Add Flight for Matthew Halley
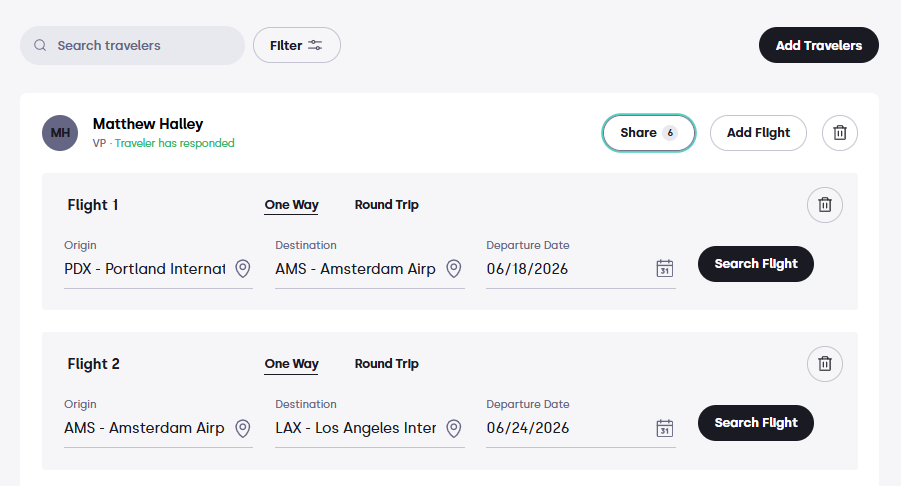Image resolution: width=901 pixels, height=486 pixels. [758, 133]
